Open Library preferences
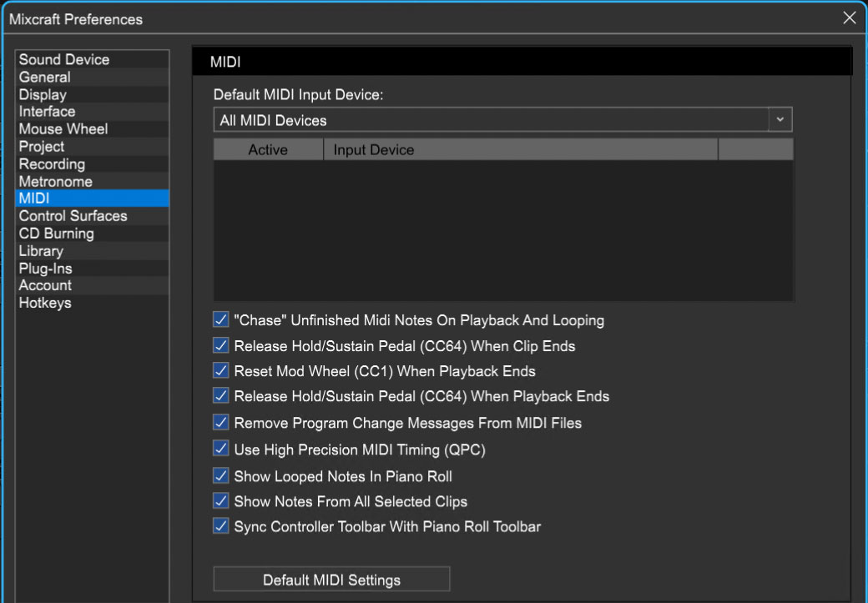Screen dimensions: 868x603 [x=92, y=251]
